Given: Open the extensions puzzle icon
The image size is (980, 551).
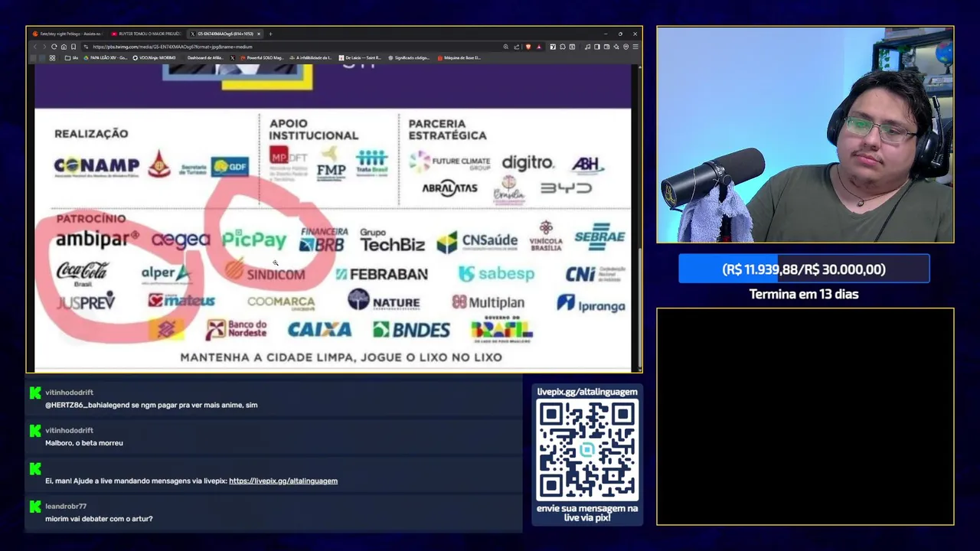Looking at the screenshot, I should [x=563, y=47].
